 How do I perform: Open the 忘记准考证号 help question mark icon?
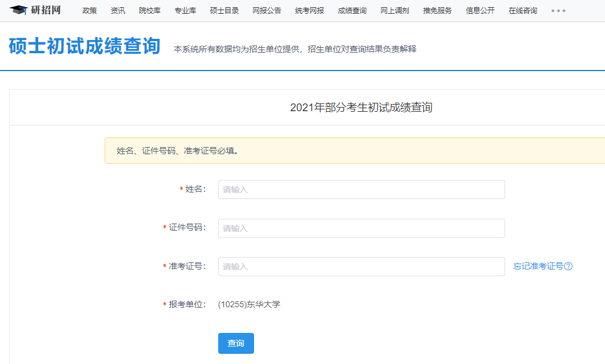(569, 266)
